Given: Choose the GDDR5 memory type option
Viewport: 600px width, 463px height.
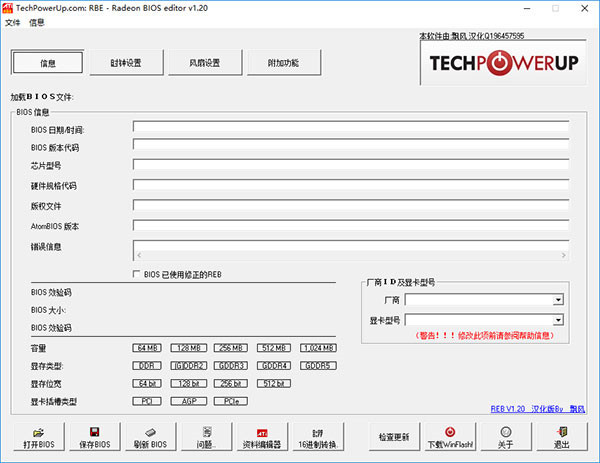Looking at the screenshot, I should (x=317, y=365).
